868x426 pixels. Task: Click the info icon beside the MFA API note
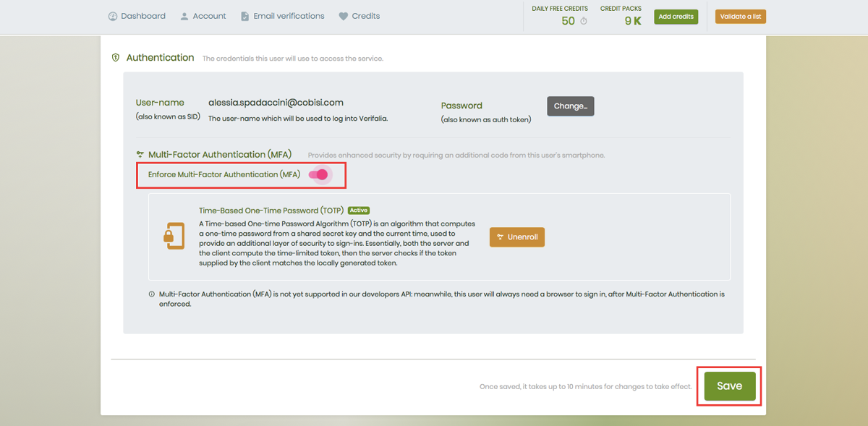click(x=151, y=294)
